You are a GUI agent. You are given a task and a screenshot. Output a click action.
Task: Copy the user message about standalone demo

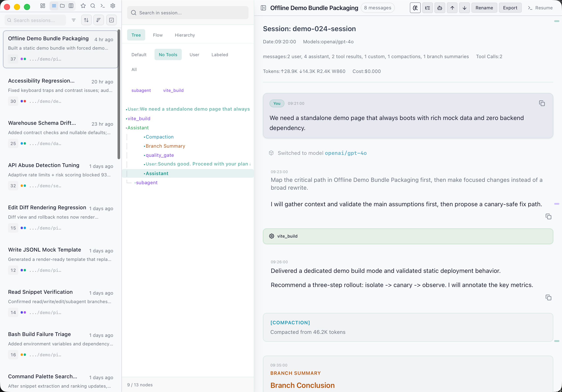pos(542,103)
